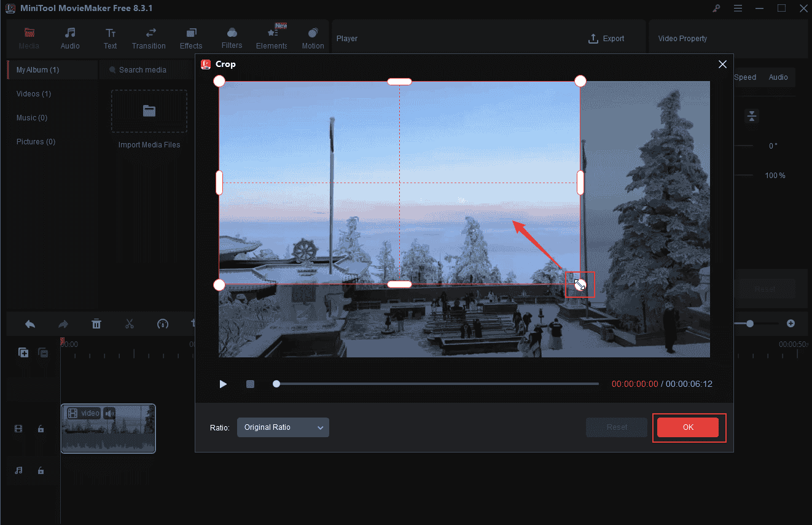
Task: Mute the video clip's audio
Action: tap(109, 413)
